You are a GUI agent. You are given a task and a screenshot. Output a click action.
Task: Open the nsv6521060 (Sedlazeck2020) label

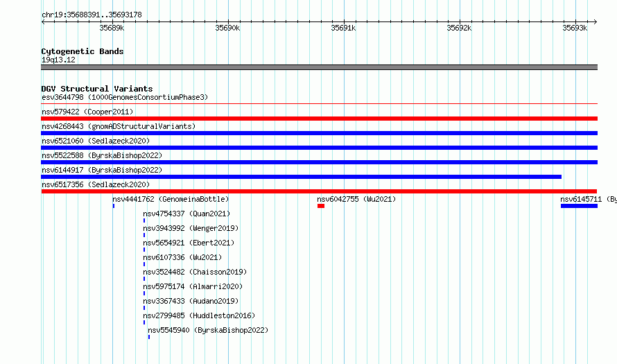tap(96, 141)
